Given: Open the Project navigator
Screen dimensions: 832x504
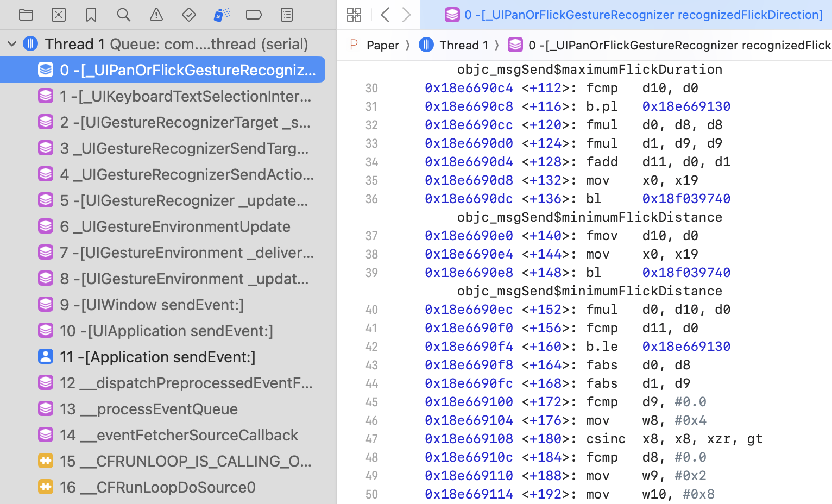Looking at the screenshot, I should tap(26, 15).
